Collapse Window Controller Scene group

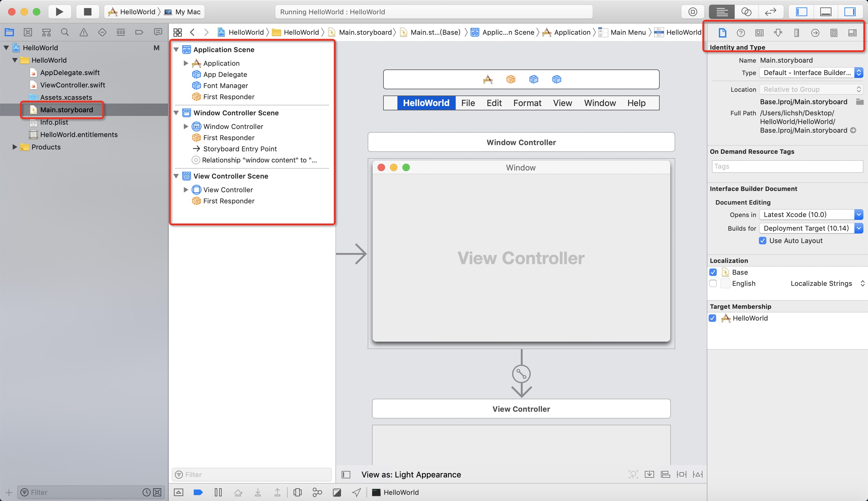click(176, 113)
